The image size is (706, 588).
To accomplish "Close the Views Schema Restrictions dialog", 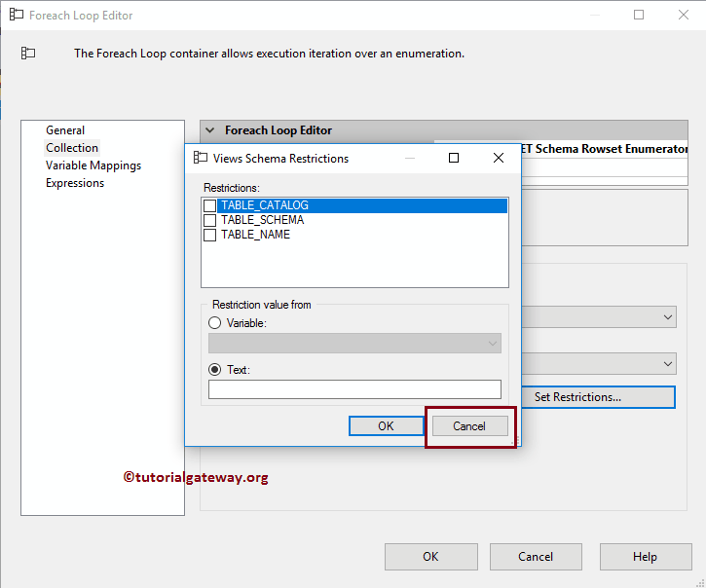I will coord(498,158).
